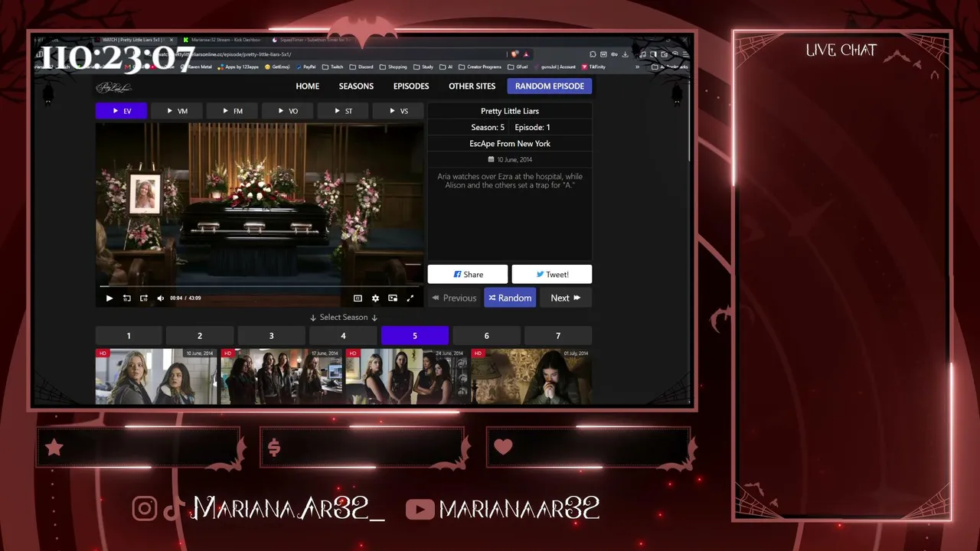
Task: Expand the Twitch bookmarks folder
Action: [x=334, y=67]
